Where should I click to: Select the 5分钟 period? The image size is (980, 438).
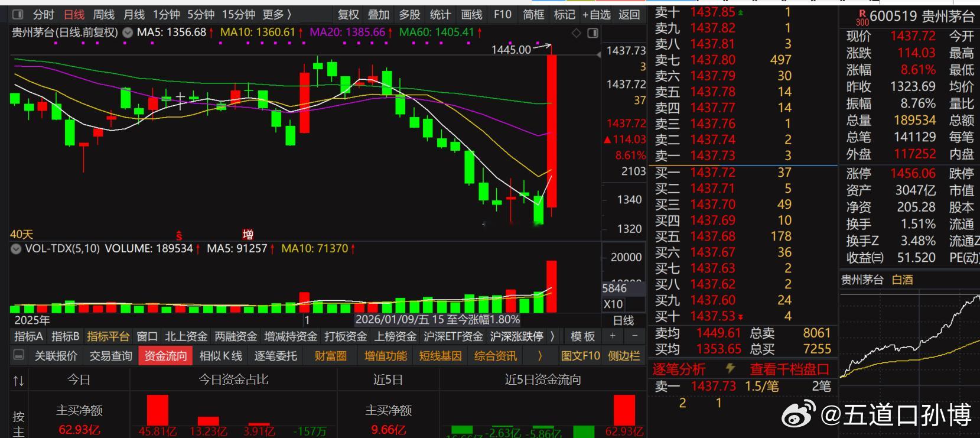click(x=201, y=14)
